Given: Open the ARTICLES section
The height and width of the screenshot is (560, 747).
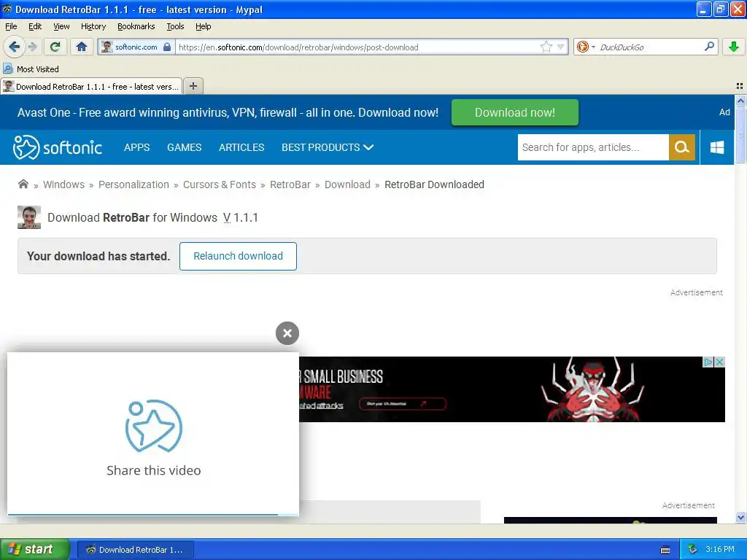Looking at the screenshot, I should tap(241, 147).
